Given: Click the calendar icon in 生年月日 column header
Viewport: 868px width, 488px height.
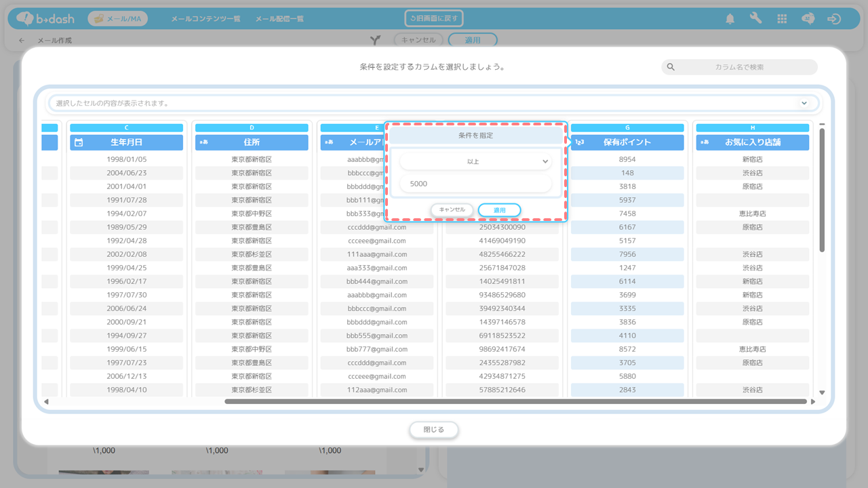Looking at the screenshot, I should pos(79,142).
